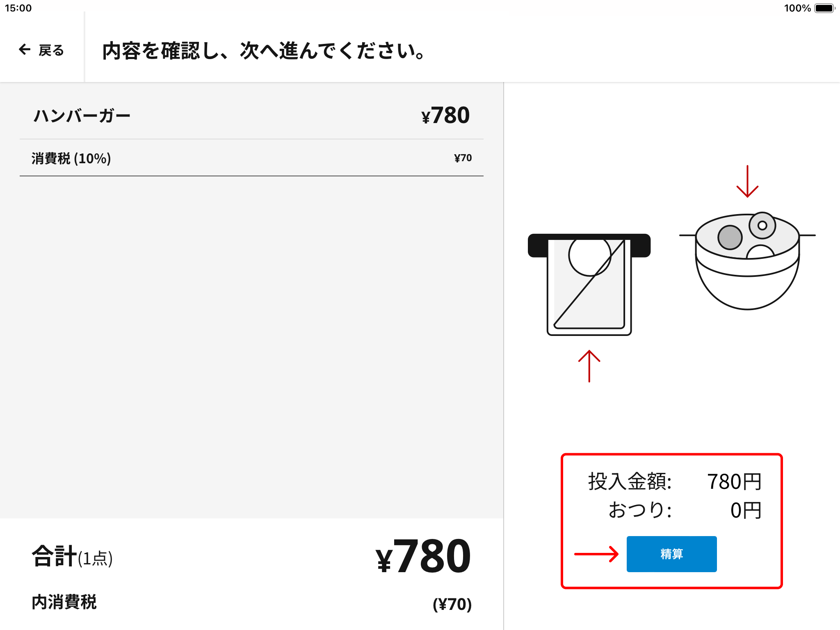This screenshot has width=840, height=630.
Task: Tap the large ¥780 total amount
Action: click(423, 556)
